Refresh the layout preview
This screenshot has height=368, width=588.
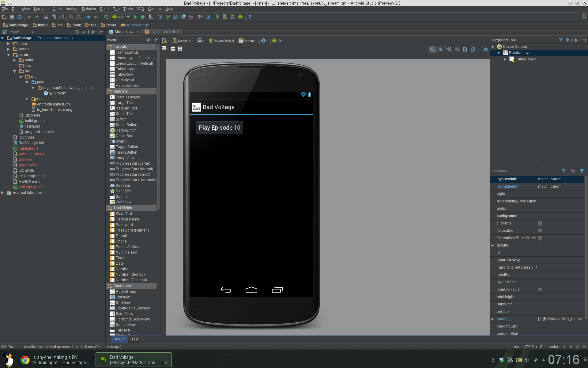(473, 49)
